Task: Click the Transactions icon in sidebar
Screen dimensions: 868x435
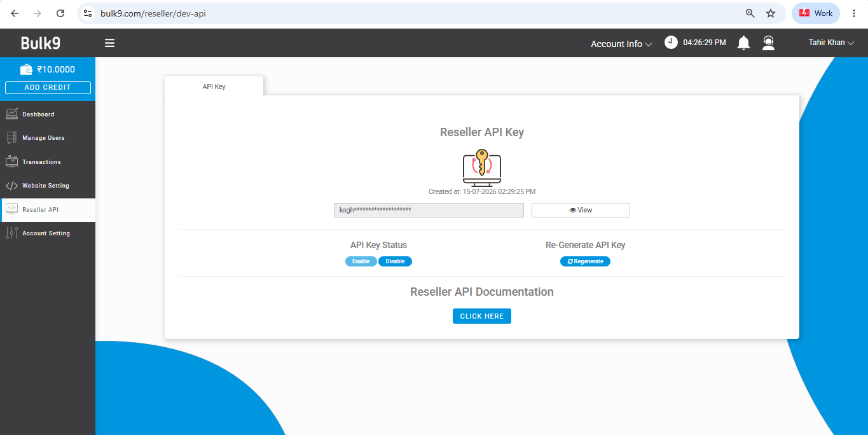Action: (11, 162)
